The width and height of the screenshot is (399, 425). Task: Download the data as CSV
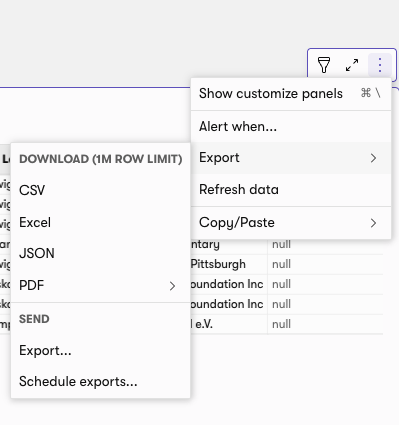click(101, 190)
